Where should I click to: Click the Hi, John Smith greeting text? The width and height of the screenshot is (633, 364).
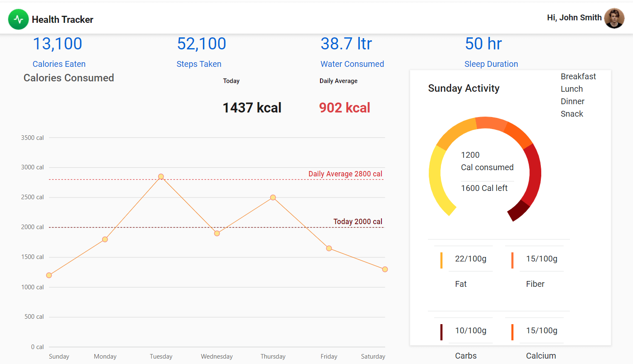(574, 17)
